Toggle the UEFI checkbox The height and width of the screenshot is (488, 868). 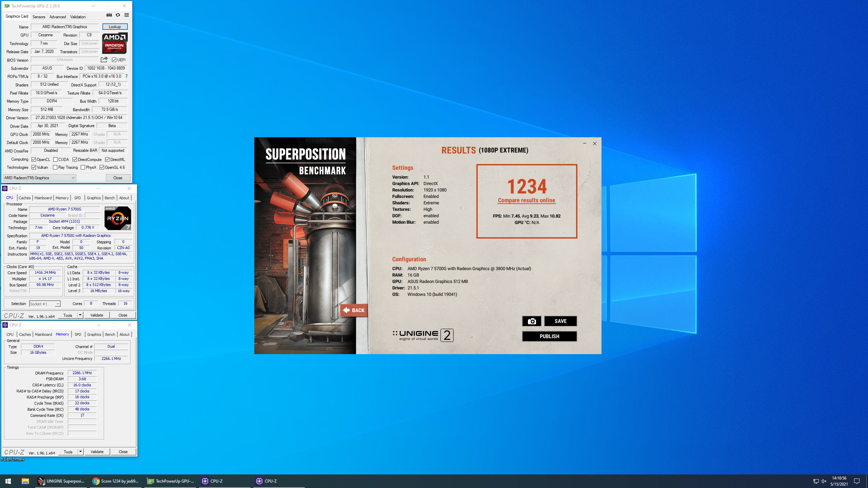[114, 60]
